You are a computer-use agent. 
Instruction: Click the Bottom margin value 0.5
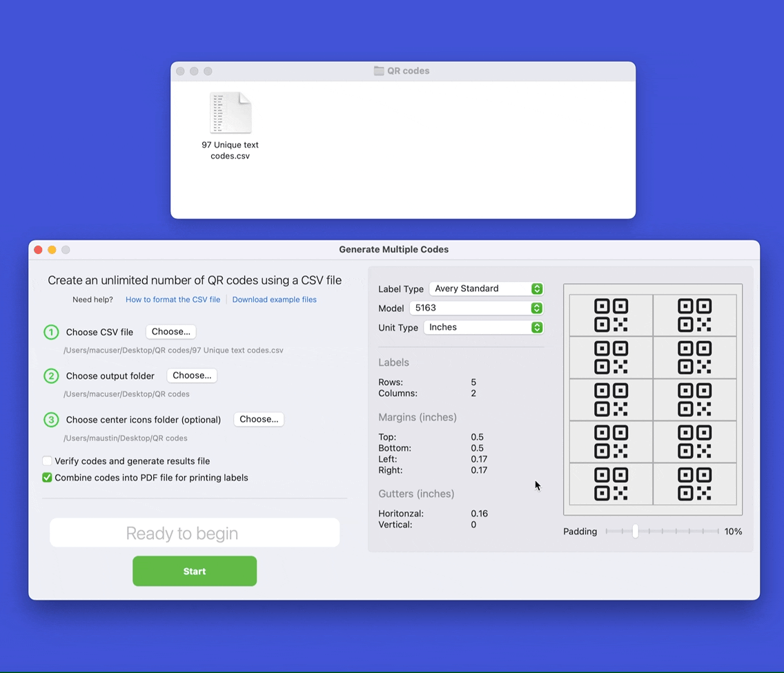(477, 448)
